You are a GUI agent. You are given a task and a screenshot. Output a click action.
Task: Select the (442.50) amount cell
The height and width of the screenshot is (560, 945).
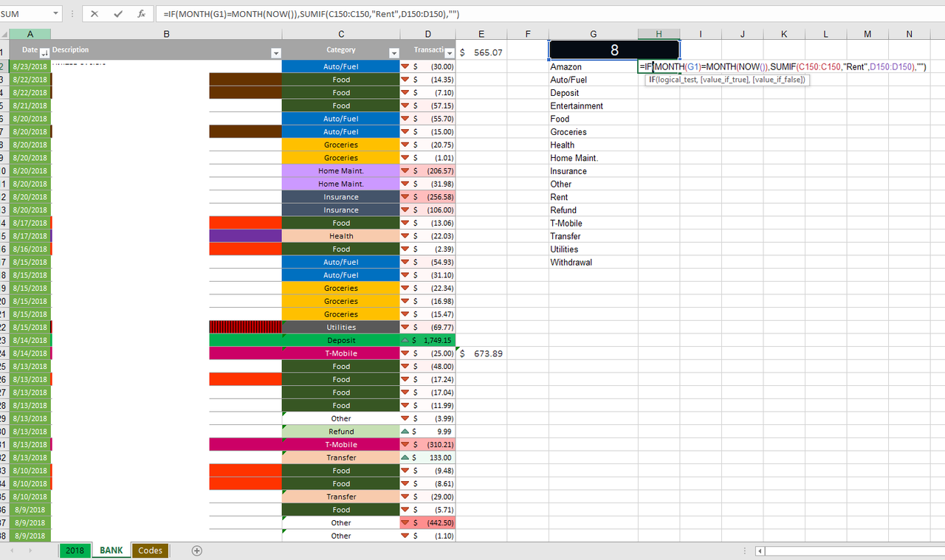427,523
